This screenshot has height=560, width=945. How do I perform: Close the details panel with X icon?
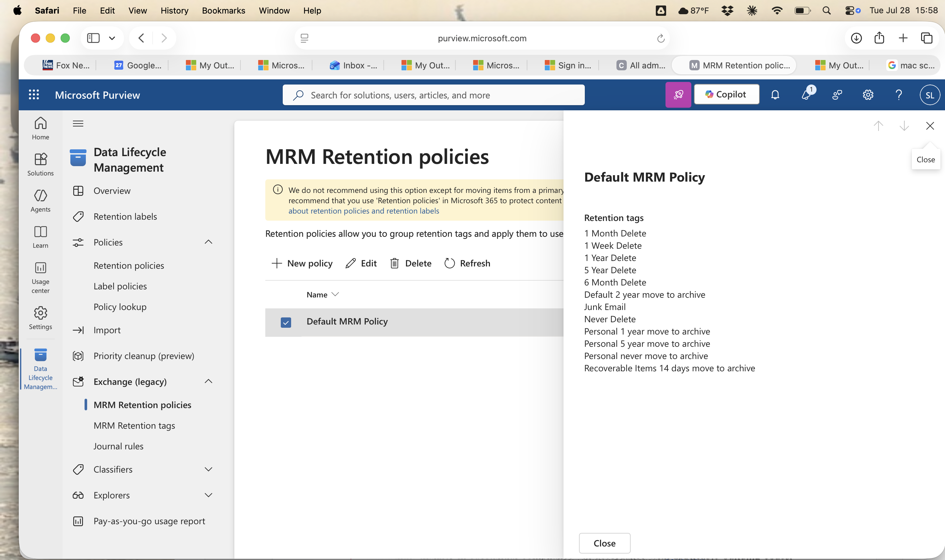coord(930,126)
